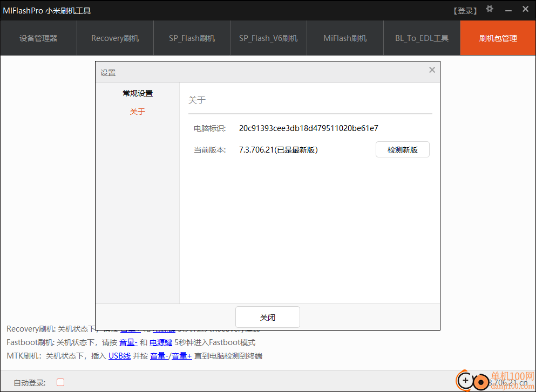Image resolution: width=536 pixels, height=392 pixels.
Task: Click the USB线 link
Action: [120, 356]
